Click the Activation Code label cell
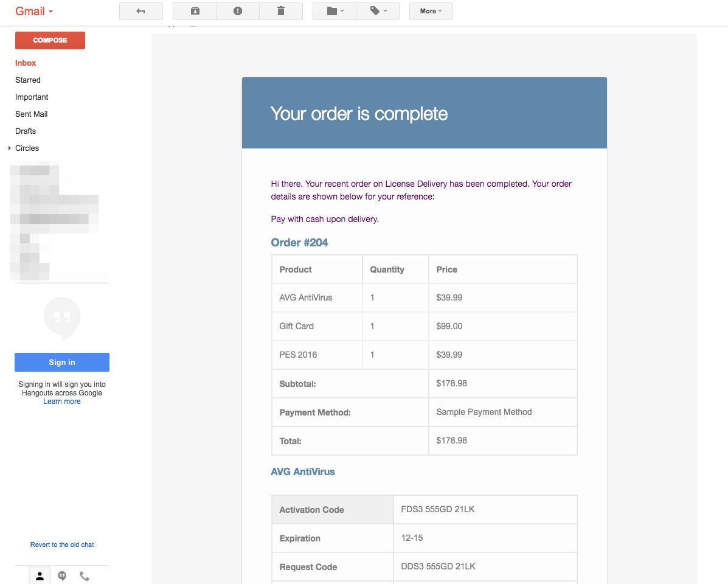 point(333,510)
